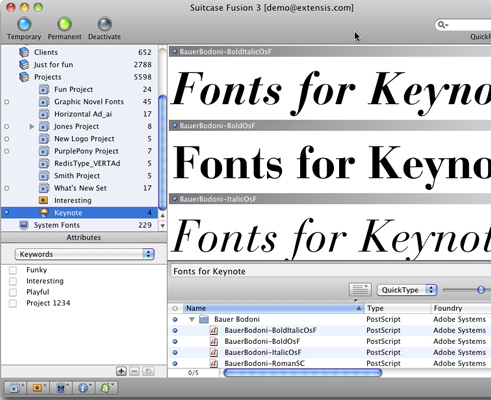Open the Keywords attribute dropdown
The image size is (491, 400).
[84, 254]
